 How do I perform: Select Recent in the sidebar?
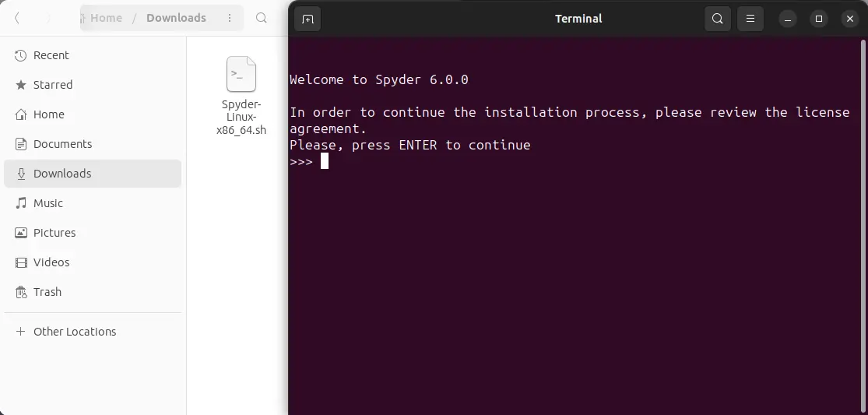[51, 55]
